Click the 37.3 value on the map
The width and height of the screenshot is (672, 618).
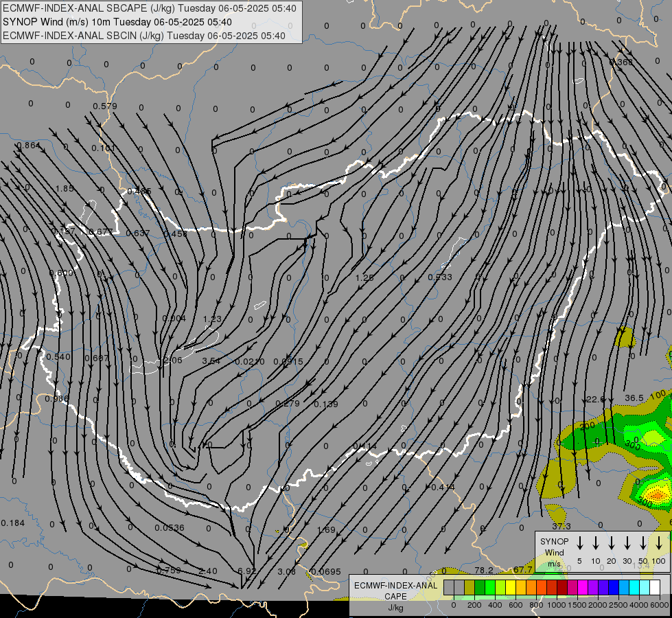tap(561, 526)
